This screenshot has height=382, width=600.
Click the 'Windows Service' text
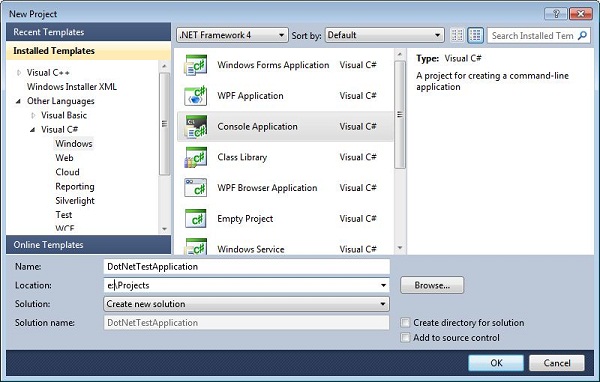(x=251, y=249)
